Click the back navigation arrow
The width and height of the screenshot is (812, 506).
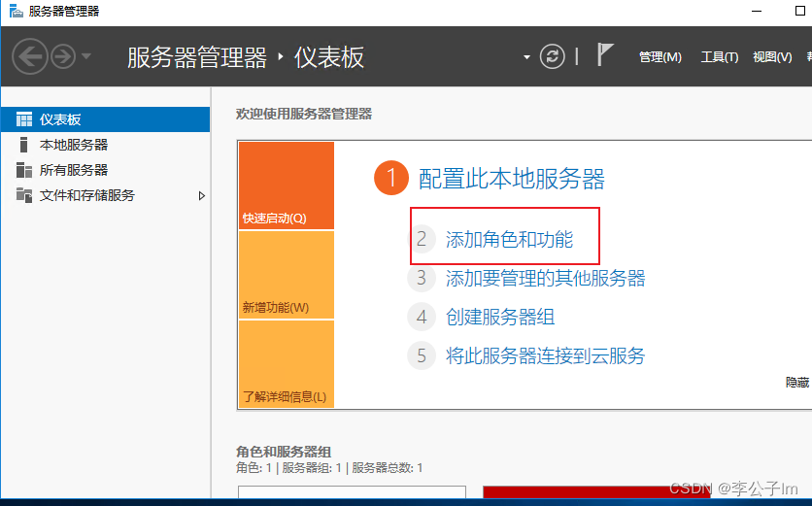coord(29,56)
